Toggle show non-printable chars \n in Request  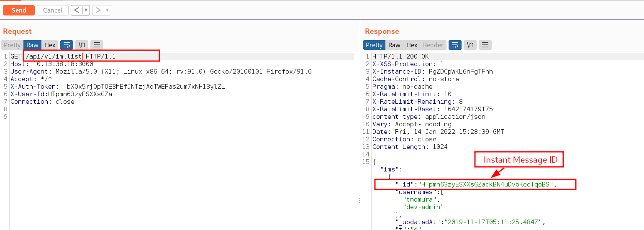82,45
